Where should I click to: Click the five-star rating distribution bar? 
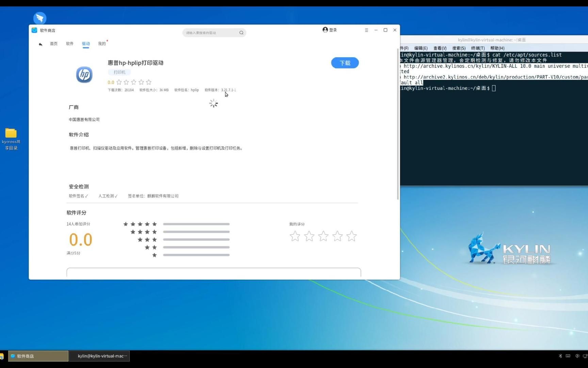pyautogui.click(x=196, y=224)
